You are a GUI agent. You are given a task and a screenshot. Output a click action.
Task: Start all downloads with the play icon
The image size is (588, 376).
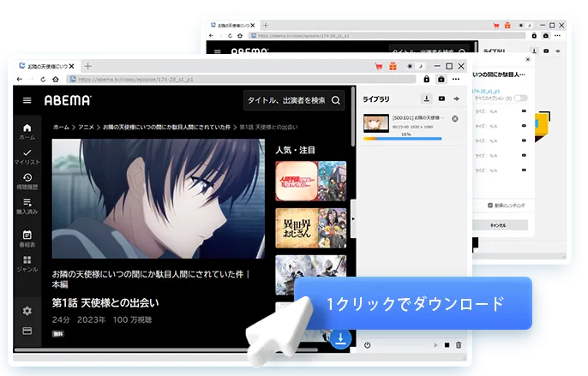coord(435,345)
